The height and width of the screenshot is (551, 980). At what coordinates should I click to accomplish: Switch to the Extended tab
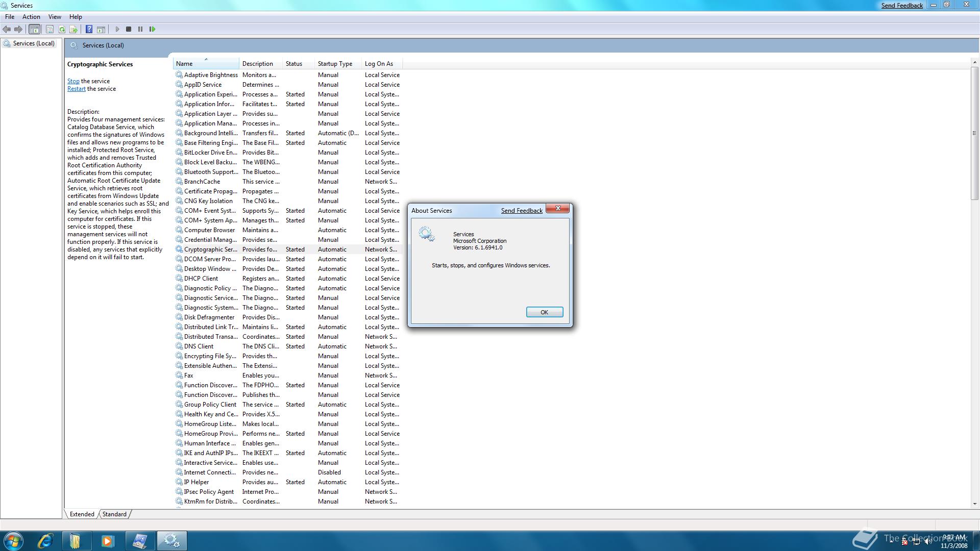pos(82,514)
